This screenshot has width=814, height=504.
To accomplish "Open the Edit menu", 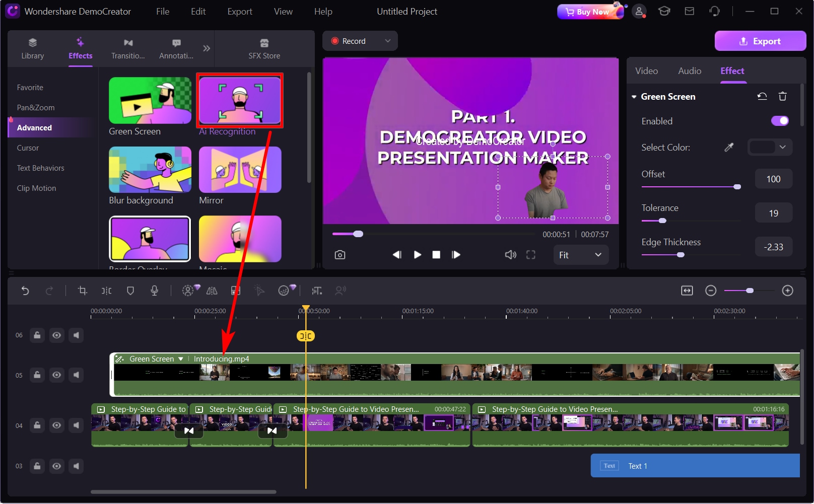I will [198, 11].
